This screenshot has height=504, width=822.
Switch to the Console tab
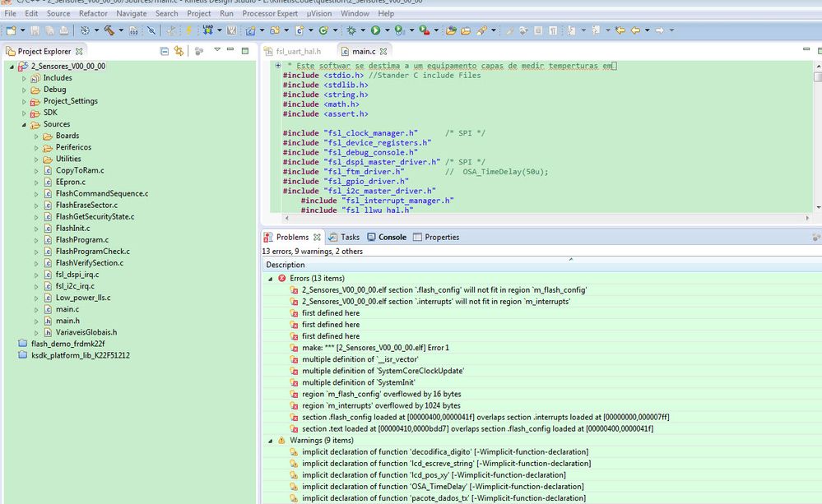click(x=387, y=238)
